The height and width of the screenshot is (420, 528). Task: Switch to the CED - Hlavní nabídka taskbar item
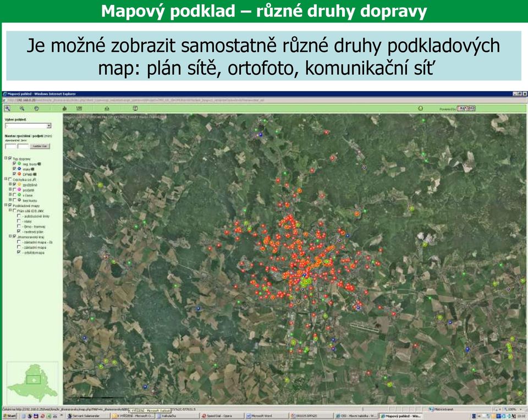click(356, 416)
